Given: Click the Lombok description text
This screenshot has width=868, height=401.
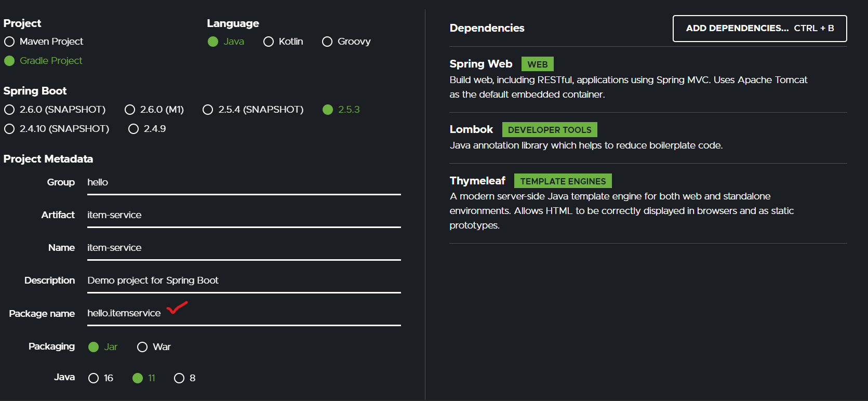Looking at the screenshot, I should [586, 145].
